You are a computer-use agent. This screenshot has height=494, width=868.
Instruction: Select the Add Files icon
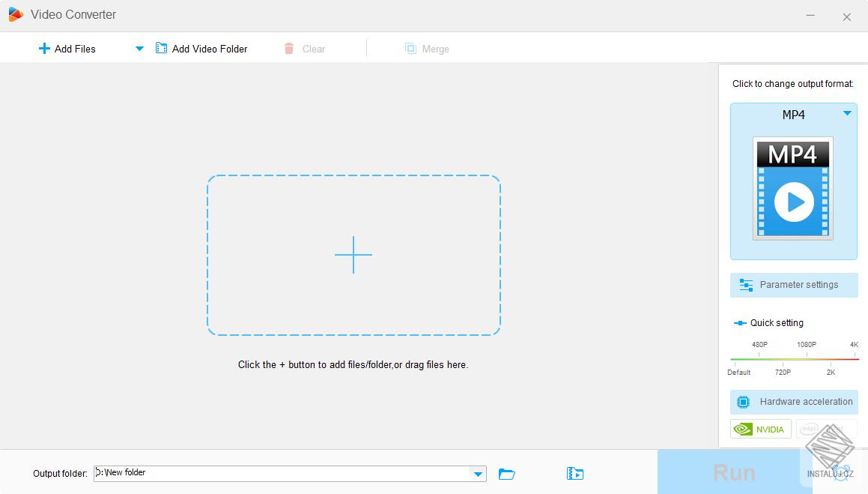click(43, 48)
